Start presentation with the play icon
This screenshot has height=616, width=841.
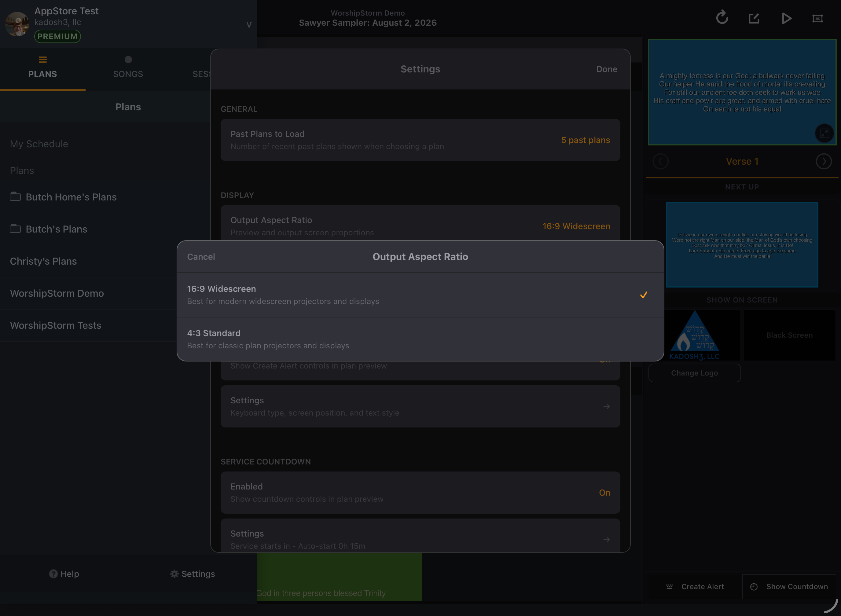786,18
